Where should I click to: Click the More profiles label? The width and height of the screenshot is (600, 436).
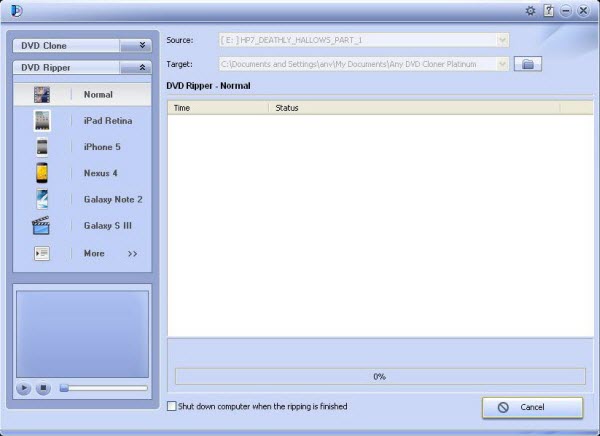[x=94, y=253]
